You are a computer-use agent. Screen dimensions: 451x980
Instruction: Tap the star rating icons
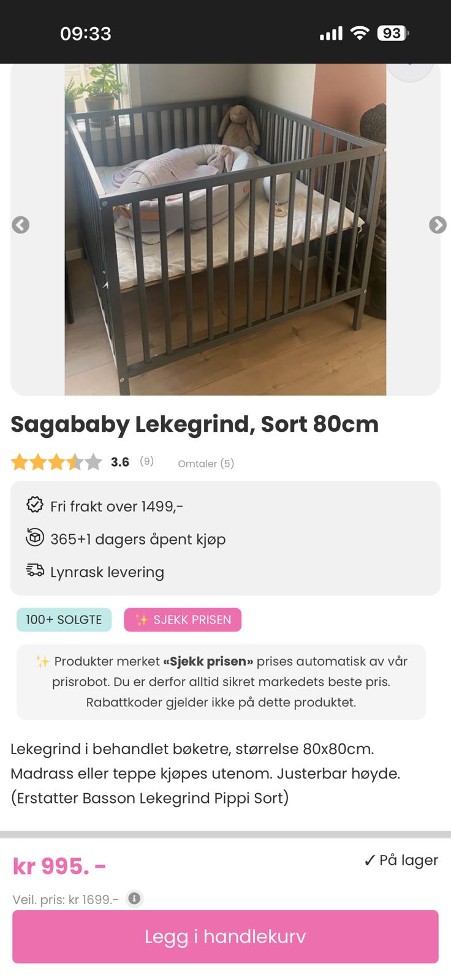click(x=56, y=462)
